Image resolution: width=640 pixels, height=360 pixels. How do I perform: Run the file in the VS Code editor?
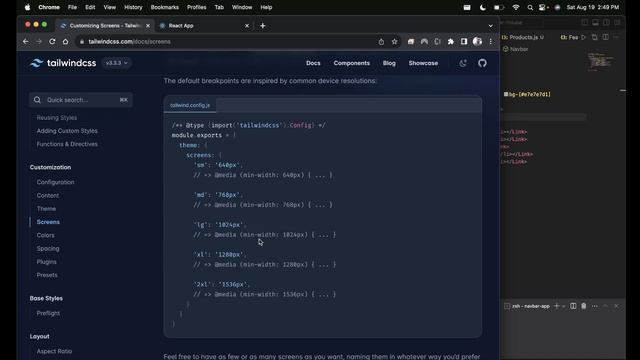tap(584, 37)
